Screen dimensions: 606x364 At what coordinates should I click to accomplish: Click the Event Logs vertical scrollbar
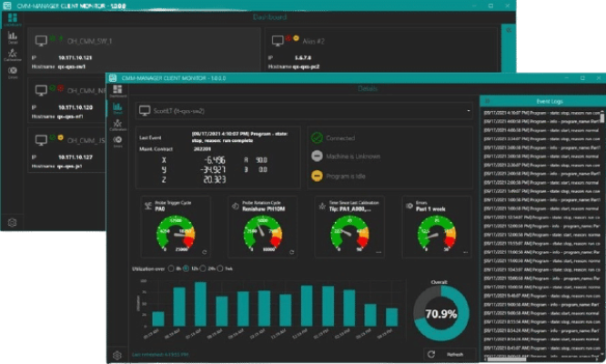point(602,118)
